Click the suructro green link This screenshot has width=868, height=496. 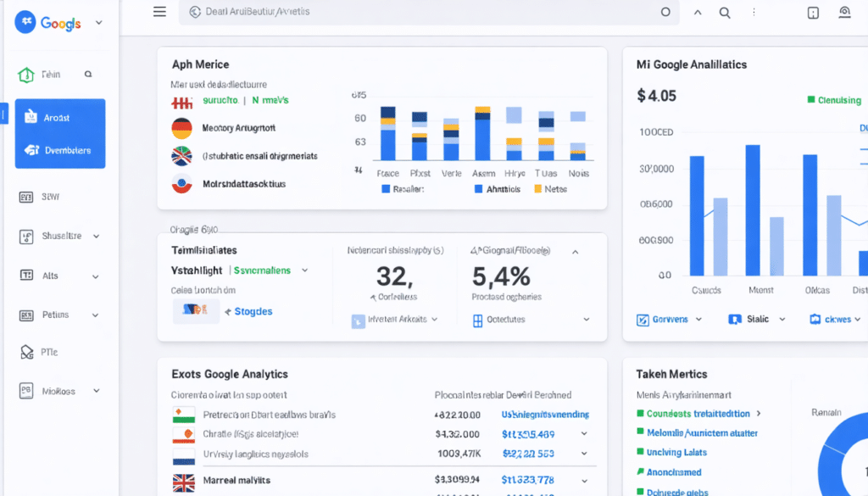220,100
